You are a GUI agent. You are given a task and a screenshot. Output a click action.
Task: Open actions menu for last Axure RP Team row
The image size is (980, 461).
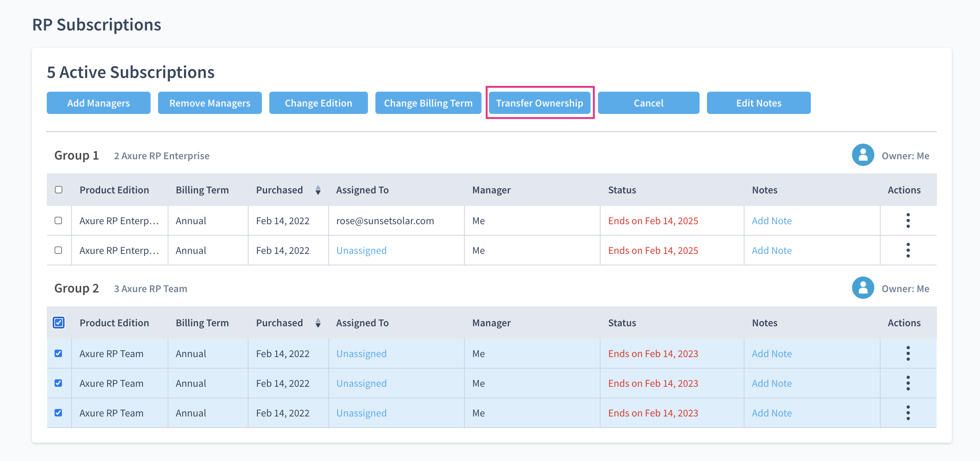(x=908, y=413)
